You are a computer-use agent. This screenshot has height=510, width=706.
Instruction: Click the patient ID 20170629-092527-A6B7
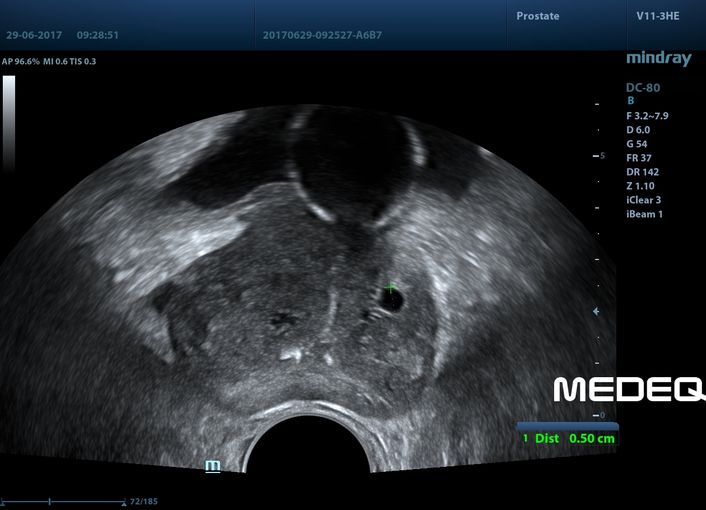(x=322, y=34)
